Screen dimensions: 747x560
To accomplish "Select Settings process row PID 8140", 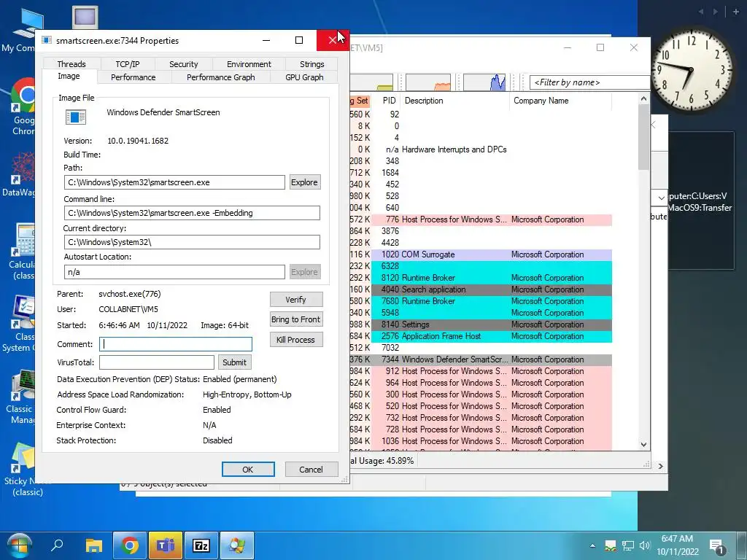I will 481,324.
